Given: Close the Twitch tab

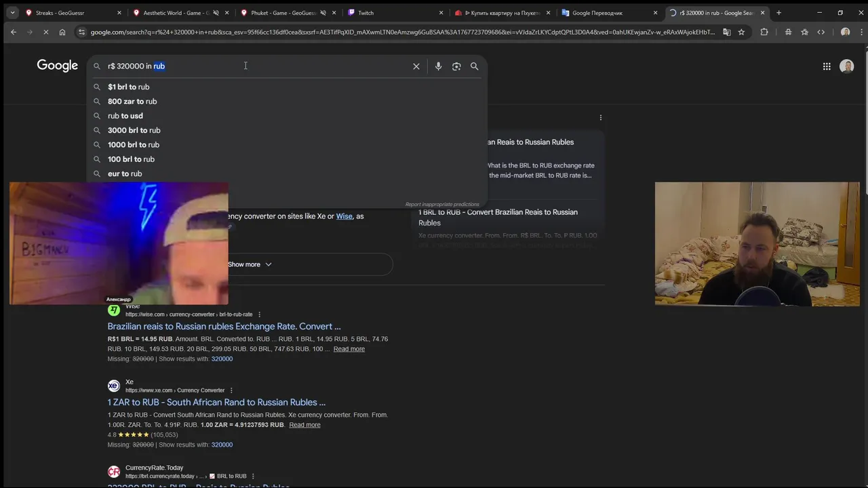Looking at the screenshot, I should pyautogui.click(x=441, y=13).
